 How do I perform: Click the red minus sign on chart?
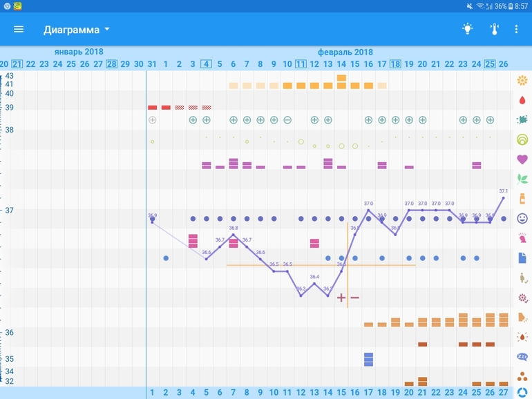click(354, 298)
